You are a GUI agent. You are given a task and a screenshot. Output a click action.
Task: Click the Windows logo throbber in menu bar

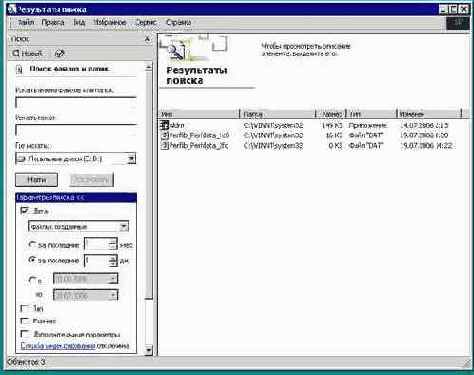click(458, 23)
